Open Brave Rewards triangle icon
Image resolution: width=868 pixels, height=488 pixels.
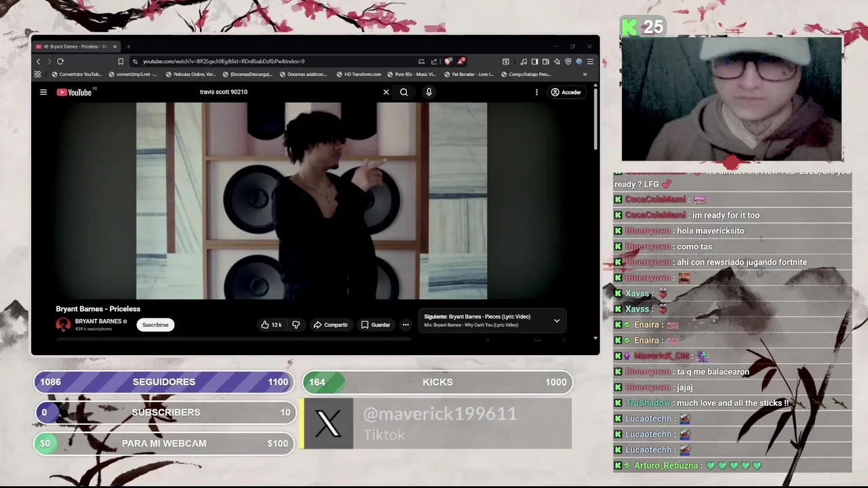461,61
